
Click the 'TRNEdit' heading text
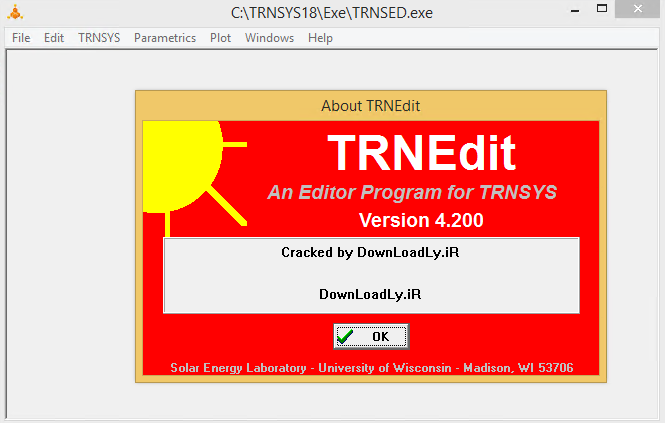422,153
